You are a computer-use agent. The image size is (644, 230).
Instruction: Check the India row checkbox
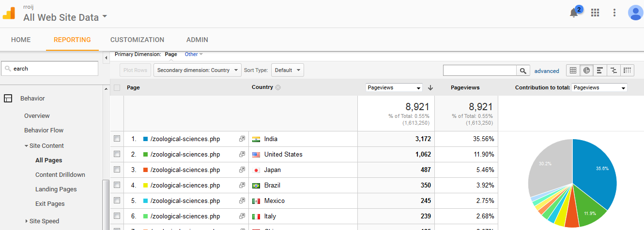coord(117,139)
